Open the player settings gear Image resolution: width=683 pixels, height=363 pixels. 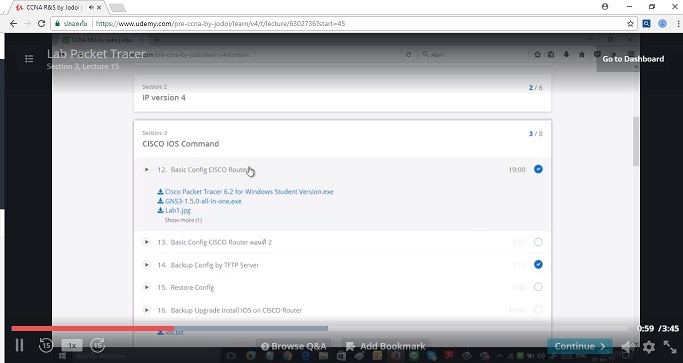coord(649,346)
